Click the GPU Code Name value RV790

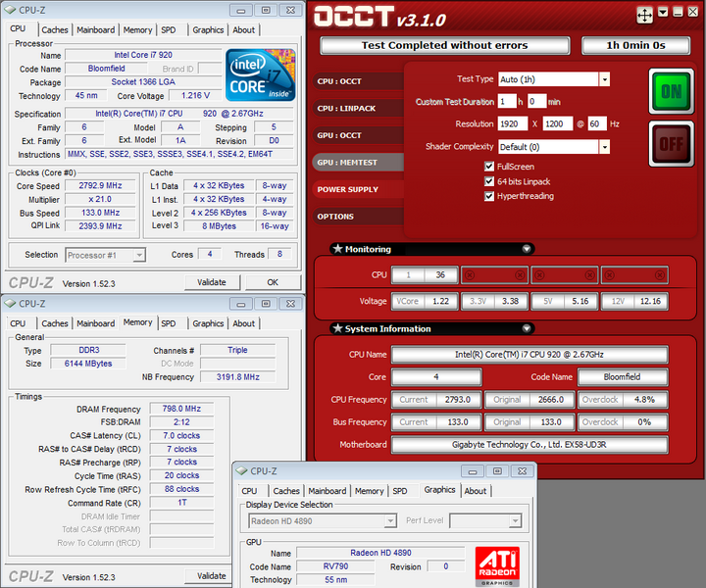coord(335,566)
